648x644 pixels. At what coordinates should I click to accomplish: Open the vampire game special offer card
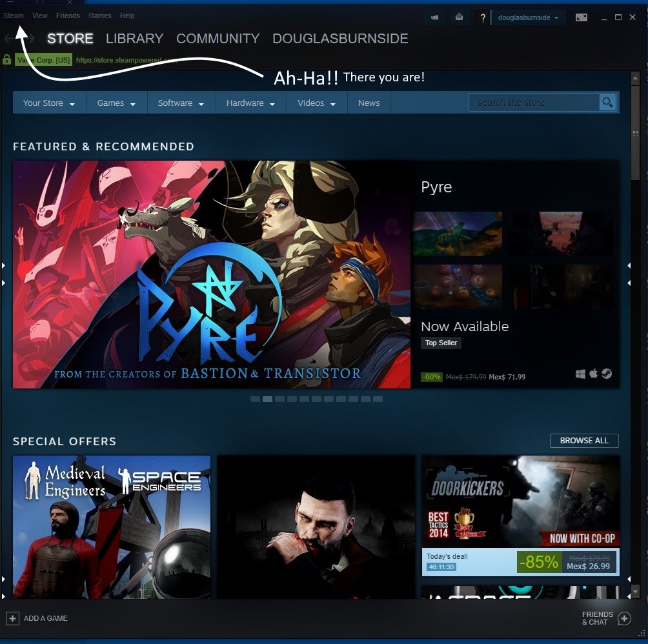point(316,527)
